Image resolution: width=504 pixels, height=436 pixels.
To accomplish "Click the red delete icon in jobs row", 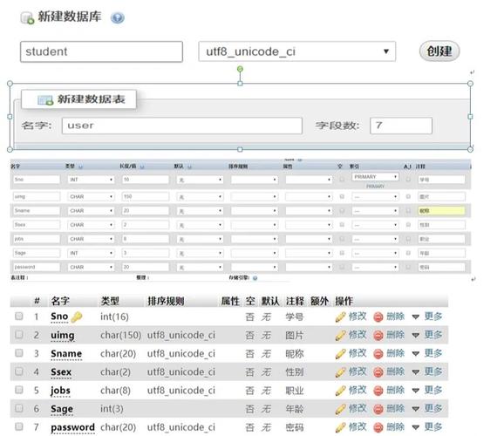I will 378,391.
